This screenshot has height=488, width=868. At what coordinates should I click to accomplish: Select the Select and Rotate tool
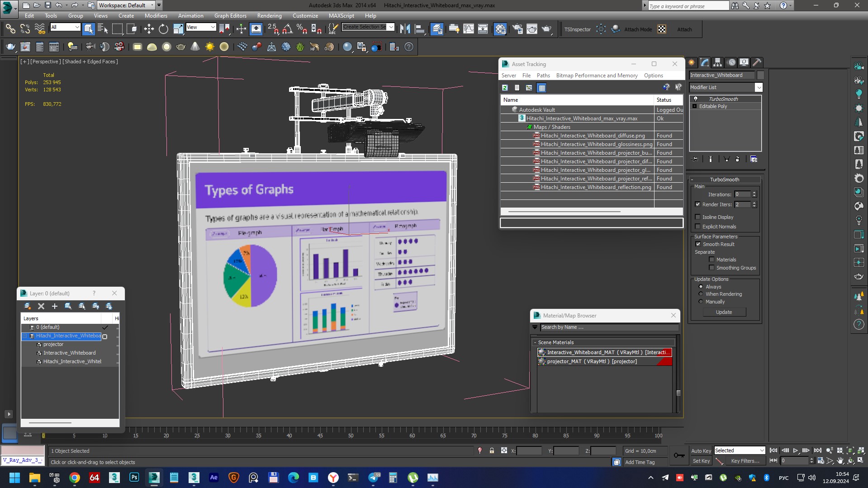coord(163,29)
